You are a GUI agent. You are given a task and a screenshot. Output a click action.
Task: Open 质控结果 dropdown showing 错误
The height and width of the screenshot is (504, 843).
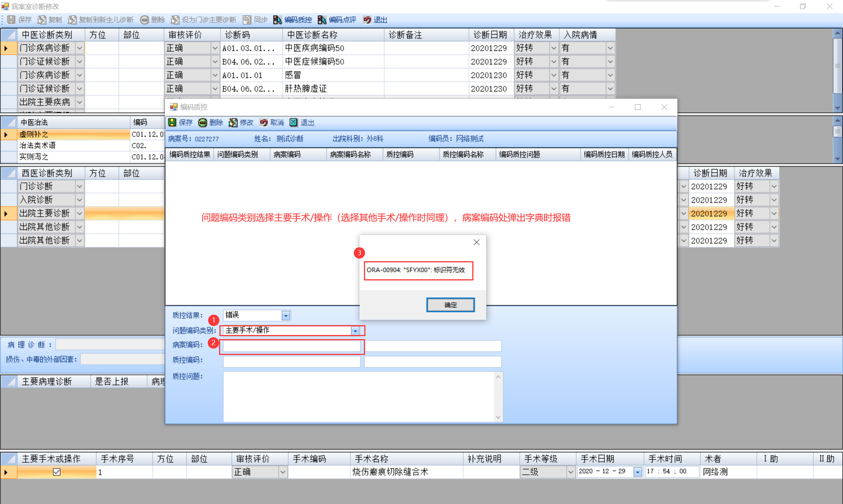coord(286,315)
